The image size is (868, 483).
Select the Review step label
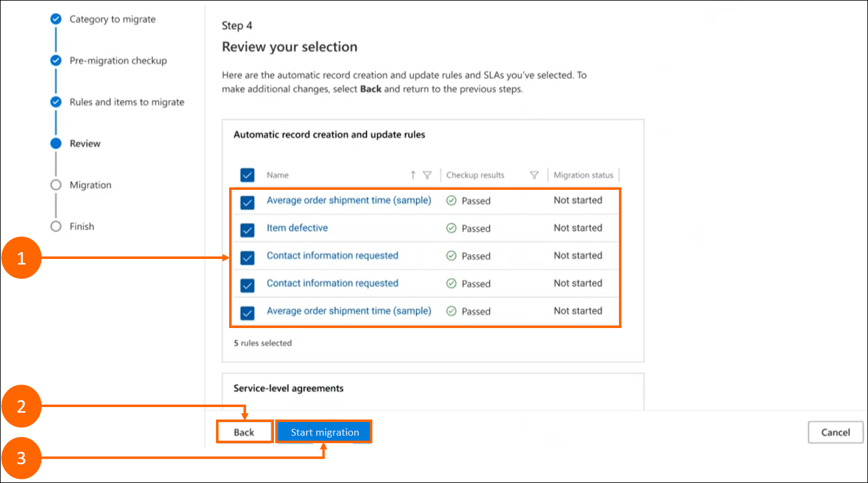[x=85, y=143]
